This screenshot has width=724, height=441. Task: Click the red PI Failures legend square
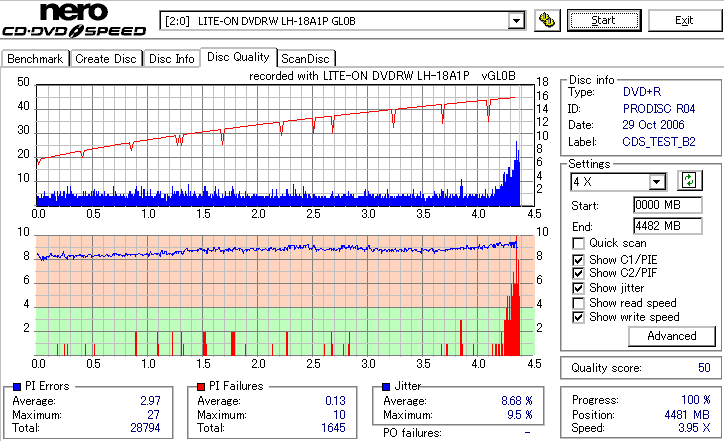[x=201, y=387]
